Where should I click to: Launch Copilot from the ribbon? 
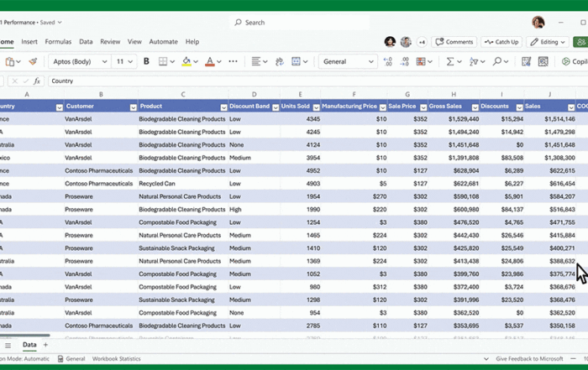575,61
